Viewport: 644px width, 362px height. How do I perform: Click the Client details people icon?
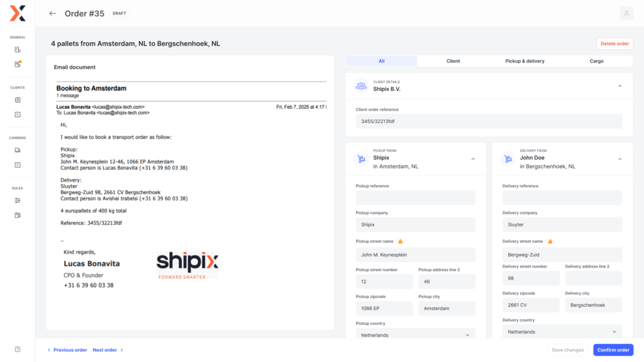pyautogui.click(x=361, y=85)
